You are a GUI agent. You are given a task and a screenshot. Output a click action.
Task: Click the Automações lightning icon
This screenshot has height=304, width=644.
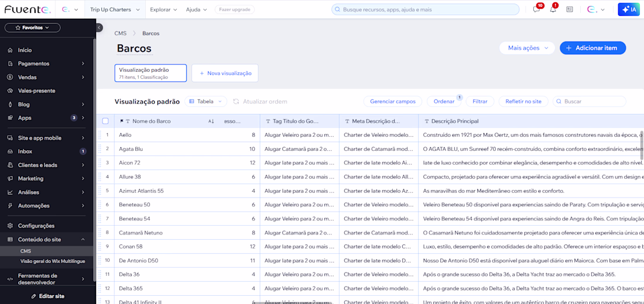tap(11, 206)
